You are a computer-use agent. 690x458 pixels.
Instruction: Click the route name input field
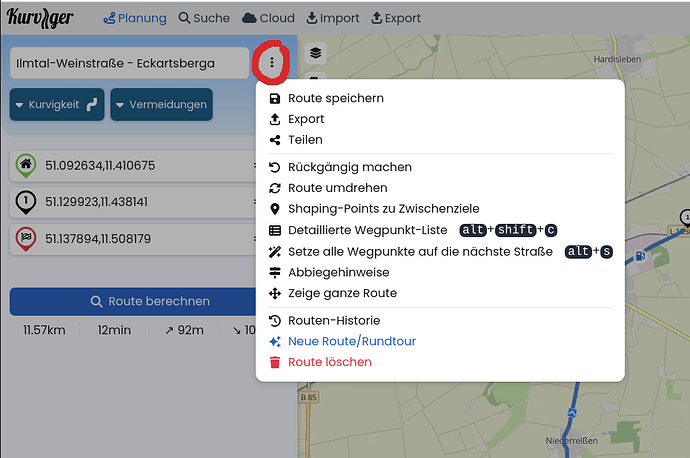coord(129,63)
